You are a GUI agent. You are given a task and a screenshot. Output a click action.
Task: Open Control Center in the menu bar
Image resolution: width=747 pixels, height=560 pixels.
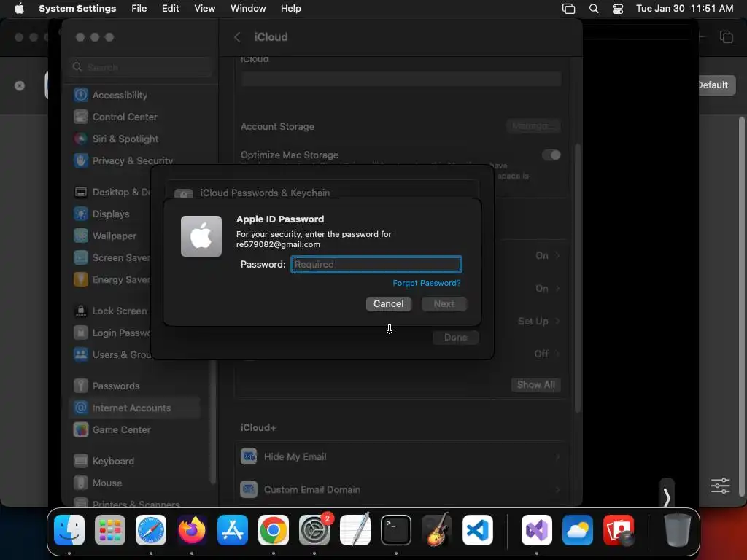618,9
